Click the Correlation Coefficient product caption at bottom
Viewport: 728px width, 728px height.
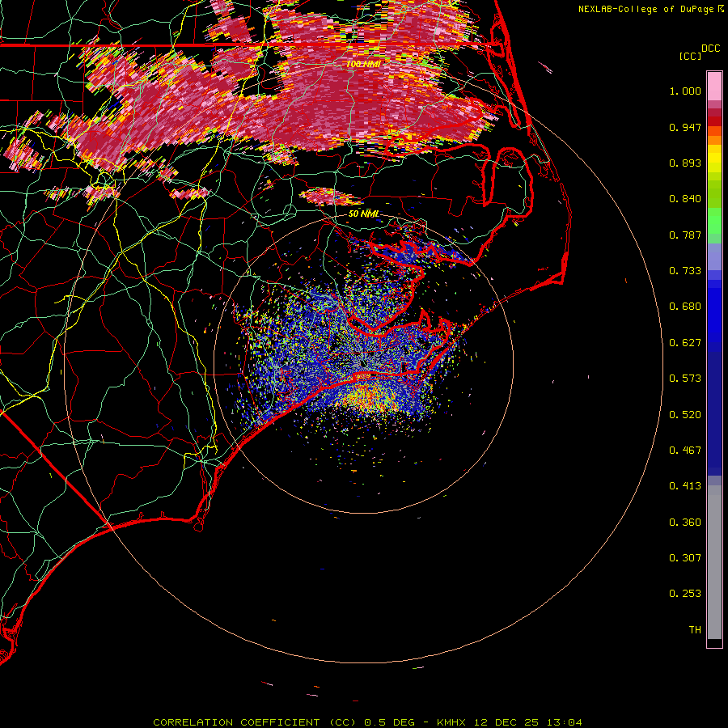pos(367,722)
